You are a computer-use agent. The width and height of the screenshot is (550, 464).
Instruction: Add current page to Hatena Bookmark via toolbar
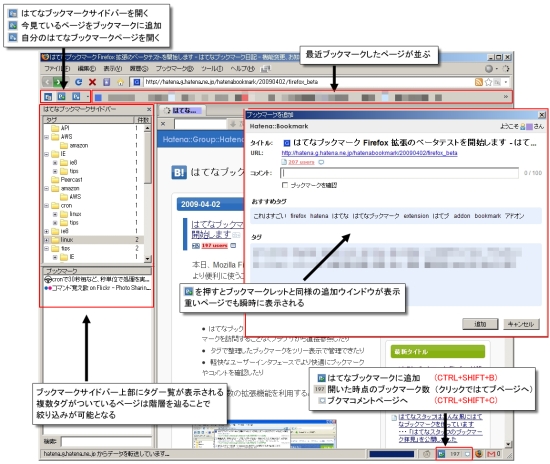(62, 96)
